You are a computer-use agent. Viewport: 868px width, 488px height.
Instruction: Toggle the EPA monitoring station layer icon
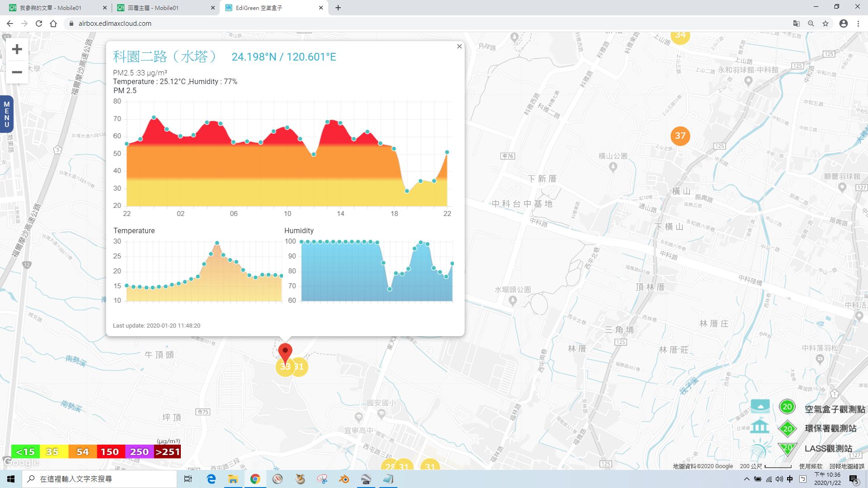pos(760,427)
